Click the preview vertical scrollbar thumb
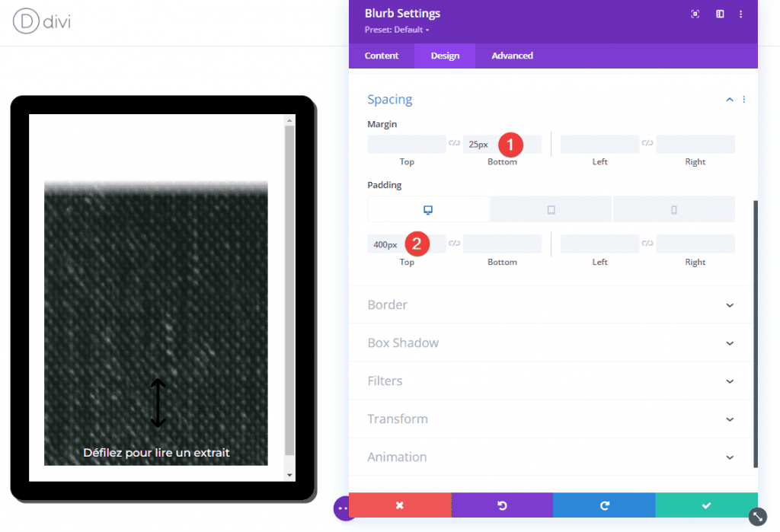The height and width of the screenshot is (532, 780). click(289, 291)
